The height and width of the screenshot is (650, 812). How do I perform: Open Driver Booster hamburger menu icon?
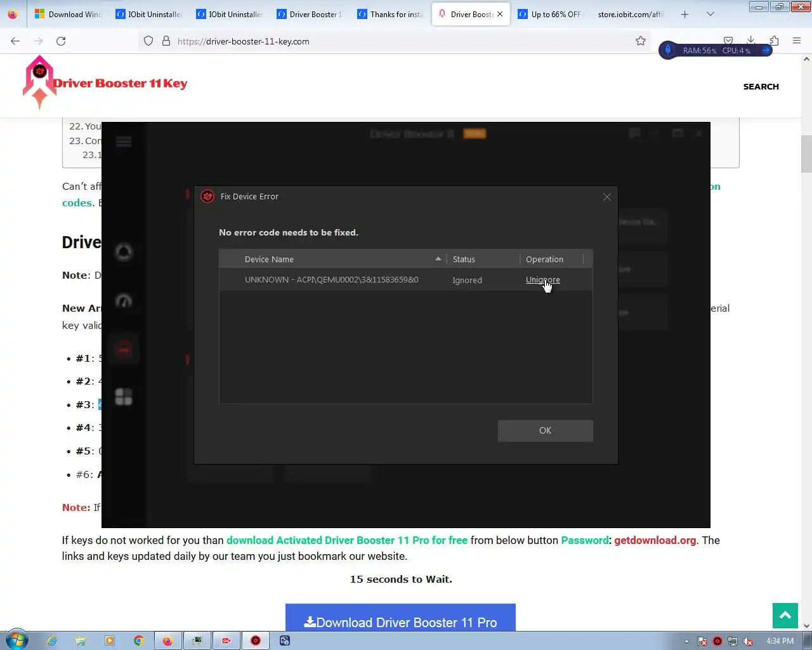(x=124, y=142)
